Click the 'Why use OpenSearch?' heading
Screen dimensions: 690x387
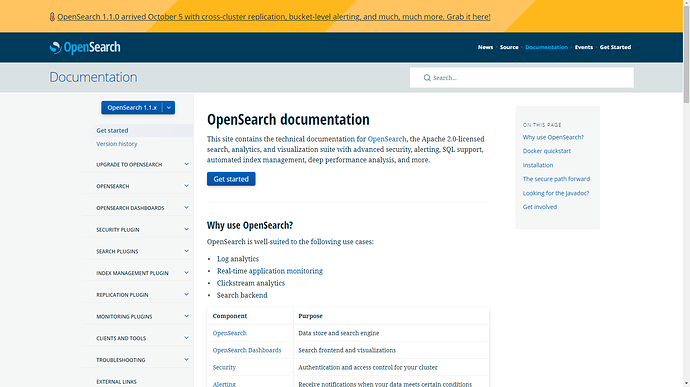pos(250,225)
